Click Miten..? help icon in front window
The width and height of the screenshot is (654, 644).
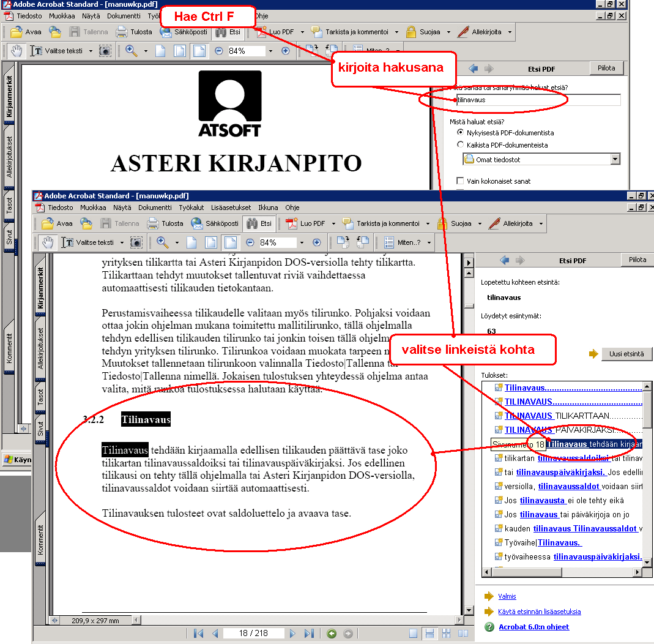pyautogui.click(x=389, y=242)
